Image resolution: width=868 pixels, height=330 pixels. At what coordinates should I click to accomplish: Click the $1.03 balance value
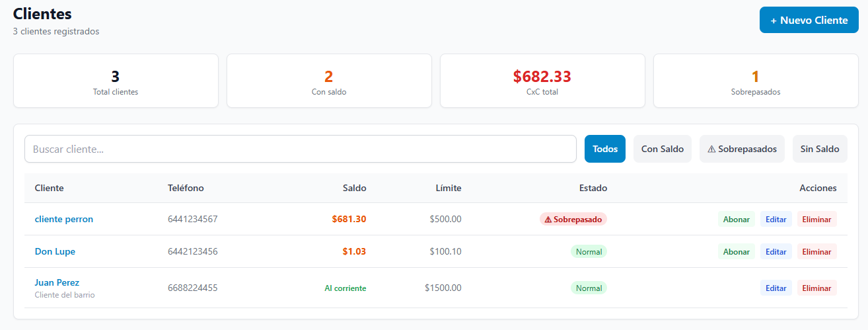click(354, 251)
